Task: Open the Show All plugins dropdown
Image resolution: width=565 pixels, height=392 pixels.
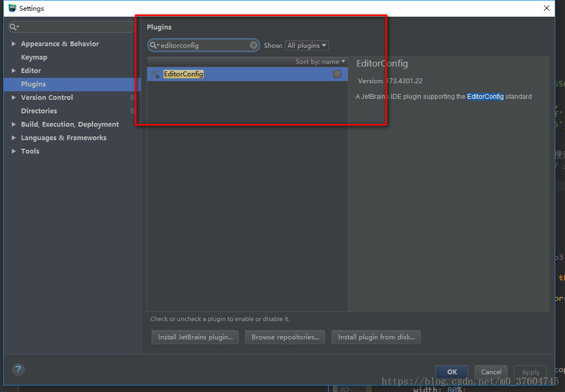Action: click(306, 45)
